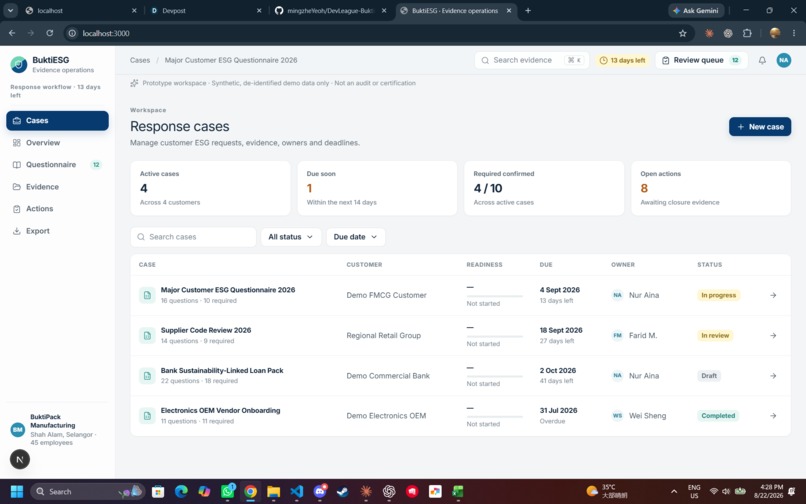Open arrow for Electronics OEM Vendor Onboarding row
The height and width of the screenshot is (504, 806).
pyautogui.click(x=773, y=416)
